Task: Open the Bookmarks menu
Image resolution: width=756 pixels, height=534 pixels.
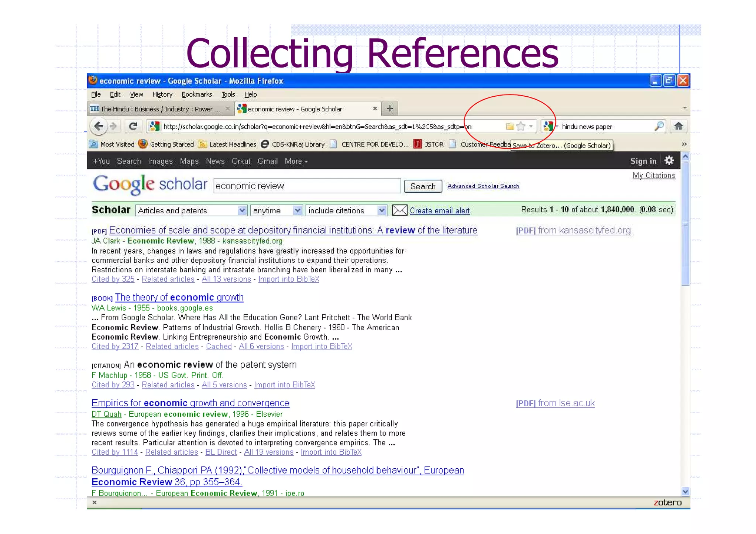Action: click(x=197, y=94)
